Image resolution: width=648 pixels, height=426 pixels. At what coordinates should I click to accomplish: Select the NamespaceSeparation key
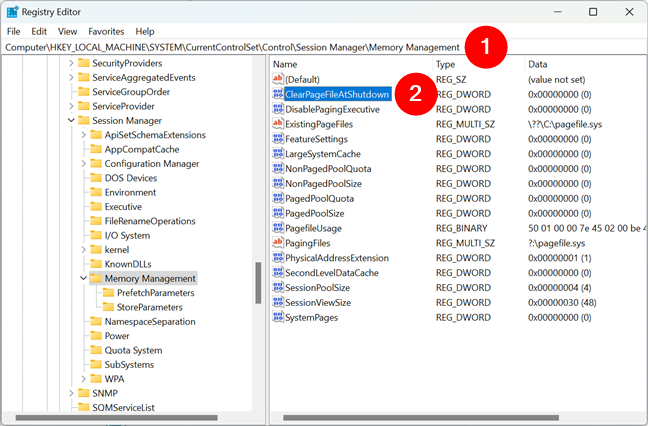(x=150, y=321)
